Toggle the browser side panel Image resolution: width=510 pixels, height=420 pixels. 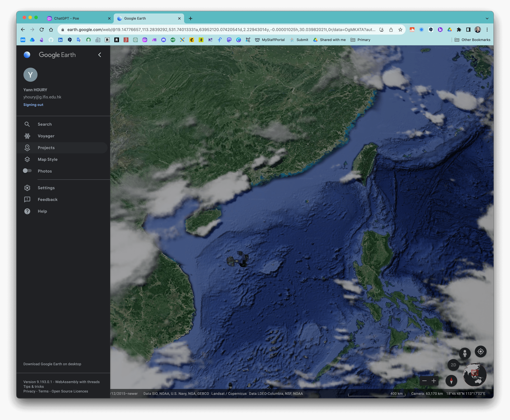pyautogui.click(x=468, y=30)
